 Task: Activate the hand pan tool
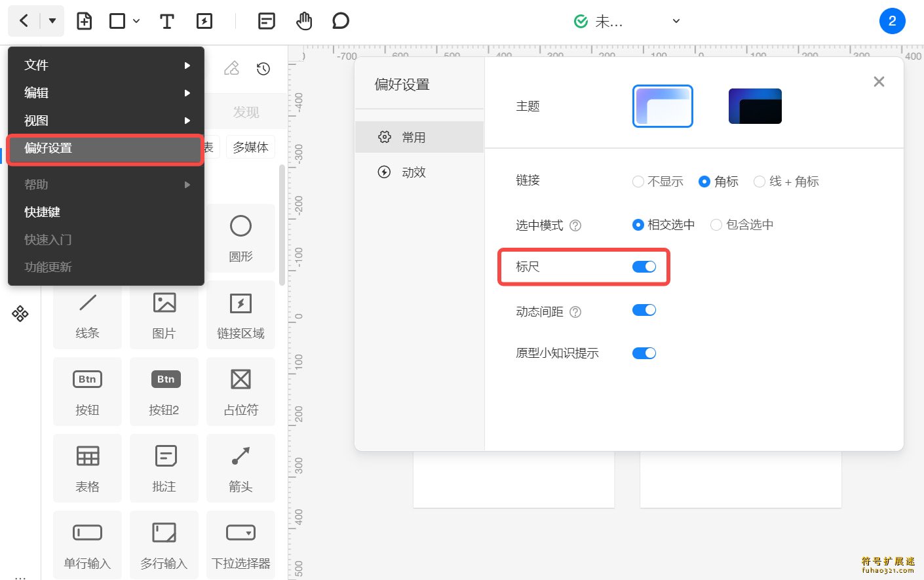[x=304, y=21]
